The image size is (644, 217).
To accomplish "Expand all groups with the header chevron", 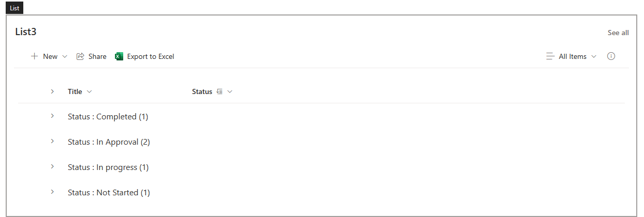I will (x=52, y=91).
